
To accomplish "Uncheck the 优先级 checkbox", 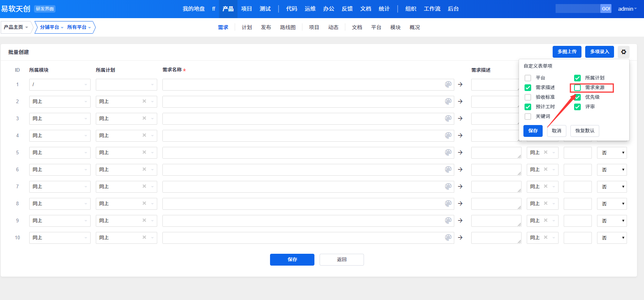I will [577, 97].
